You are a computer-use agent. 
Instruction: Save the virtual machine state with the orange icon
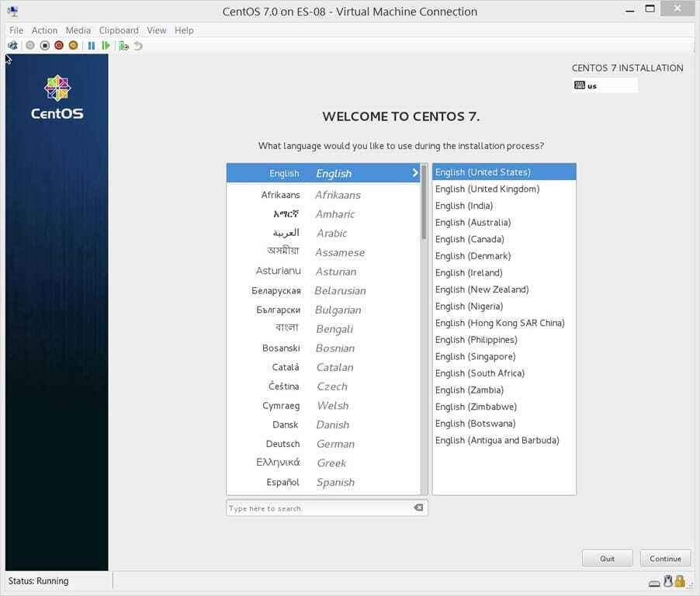(73, 45)
